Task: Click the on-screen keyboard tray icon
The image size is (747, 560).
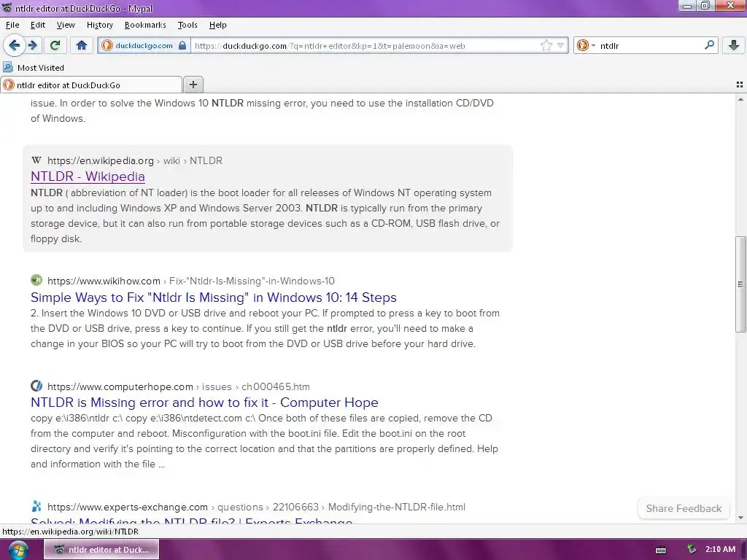Action: [661, 550]
